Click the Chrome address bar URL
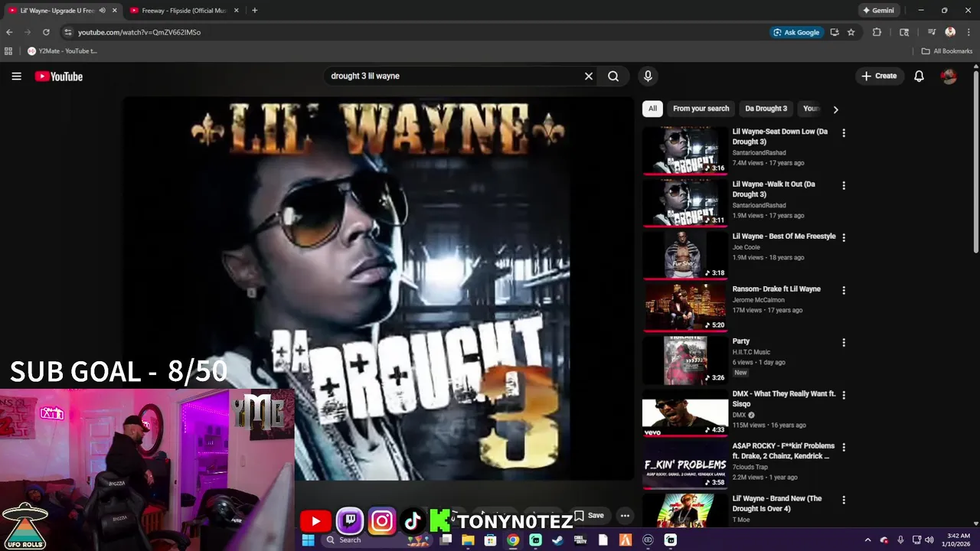Screen dimensions: 980x551 click(139, 32)
